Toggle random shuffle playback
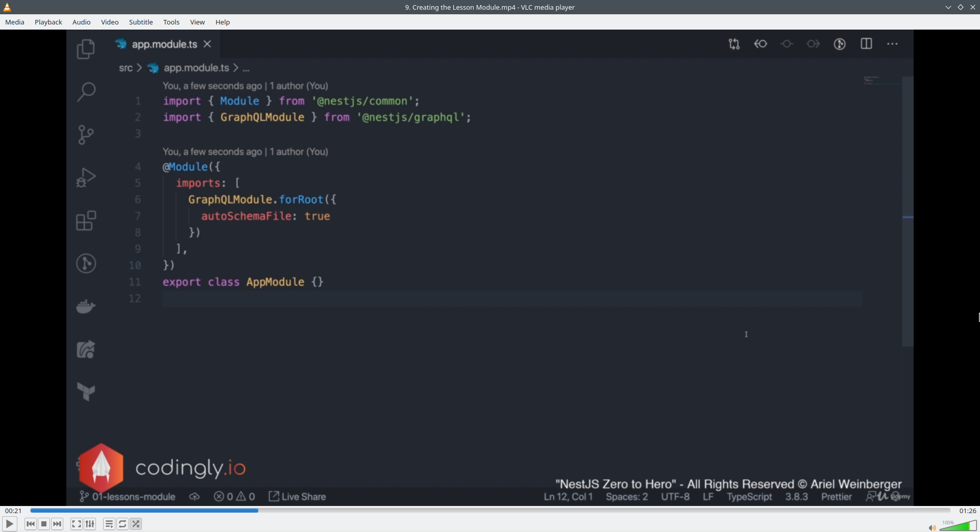This screenshot has width=980, height=532. pos(136,524)
